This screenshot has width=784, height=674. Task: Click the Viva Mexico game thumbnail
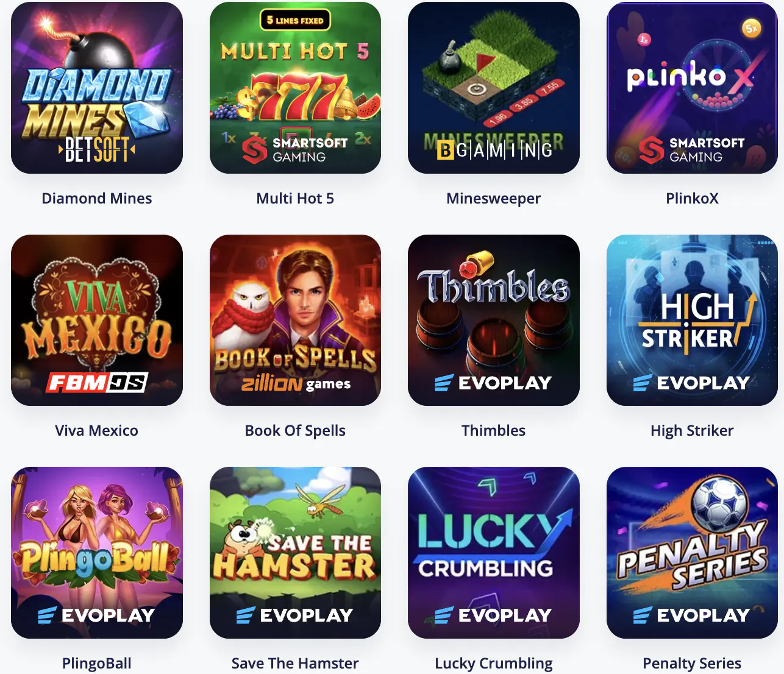[x=97, y=320]
